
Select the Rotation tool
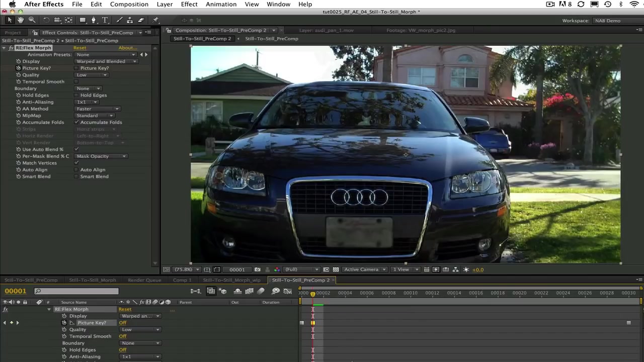(x=46, y=20)
